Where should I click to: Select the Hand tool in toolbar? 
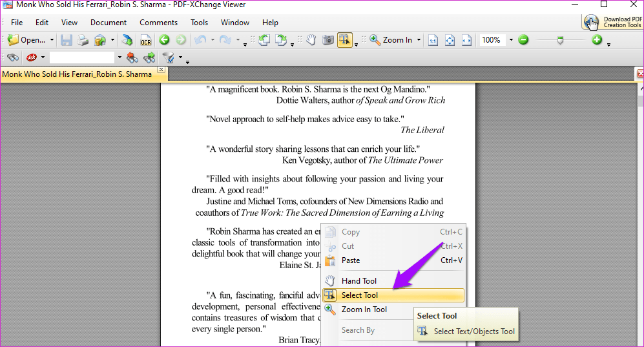coord(311,40)
